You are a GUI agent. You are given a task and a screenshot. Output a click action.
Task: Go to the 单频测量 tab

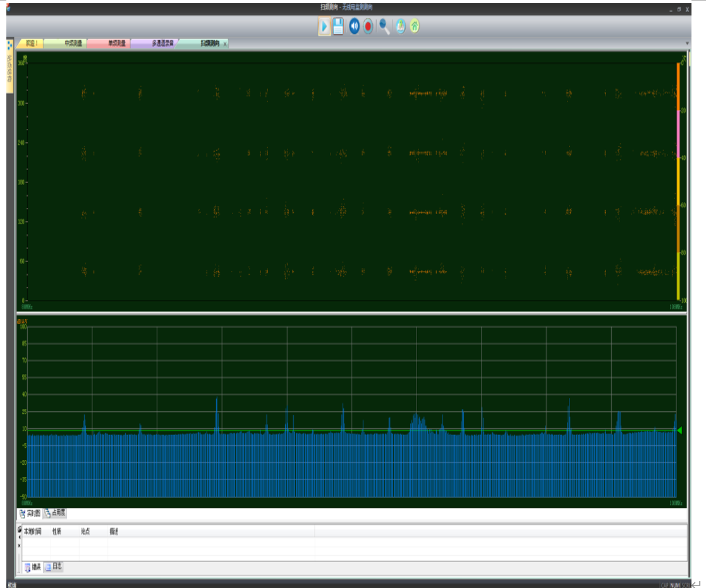(x=116, y=44)
